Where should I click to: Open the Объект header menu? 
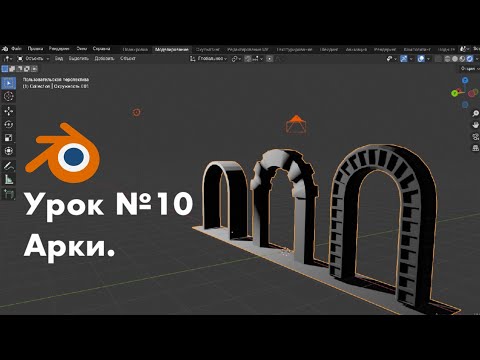coord(128,59)
